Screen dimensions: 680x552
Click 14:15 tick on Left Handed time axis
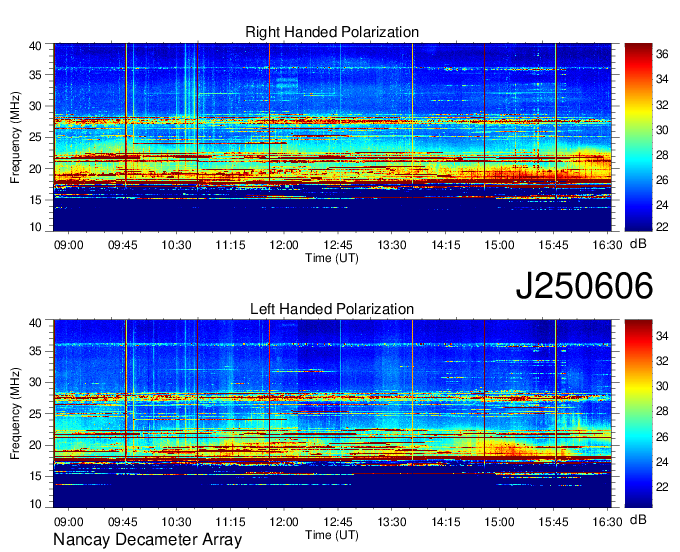(x=445, y=522)
